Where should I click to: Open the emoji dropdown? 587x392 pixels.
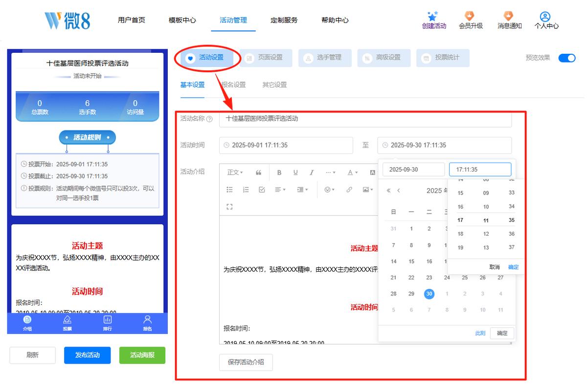(x=330, y=190)
